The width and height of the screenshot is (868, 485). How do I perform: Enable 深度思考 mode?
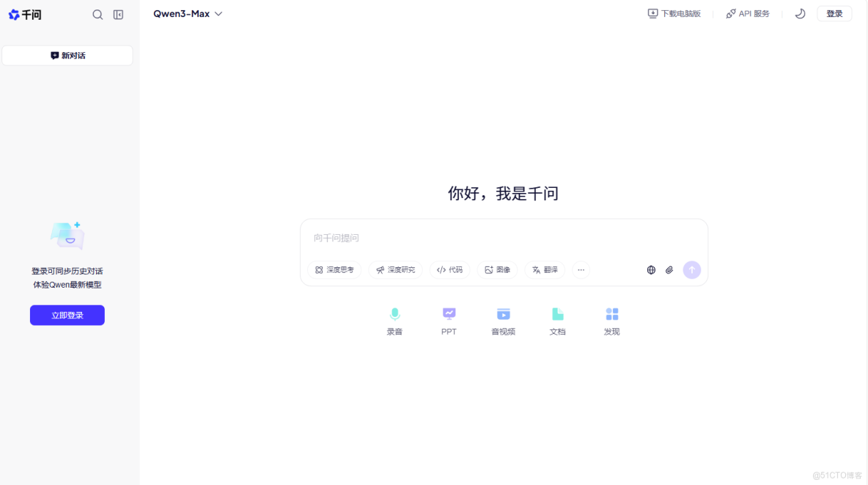[334, 269]
